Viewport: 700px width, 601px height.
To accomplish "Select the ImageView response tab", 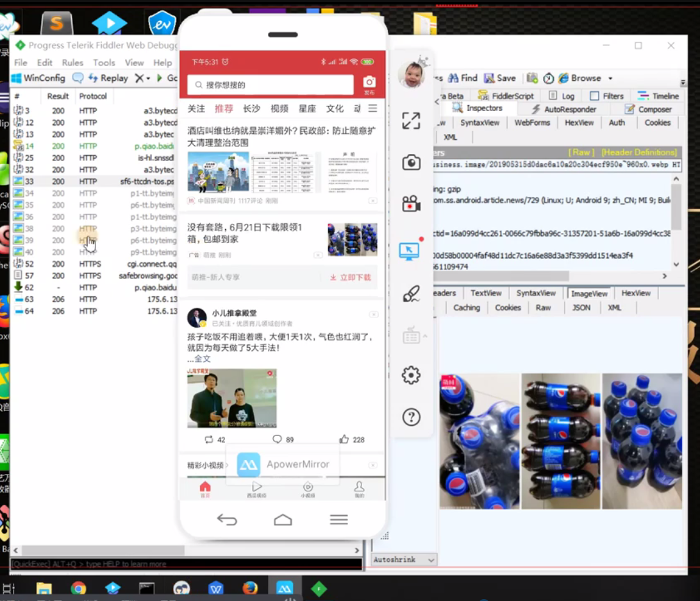I will (589, 293).
